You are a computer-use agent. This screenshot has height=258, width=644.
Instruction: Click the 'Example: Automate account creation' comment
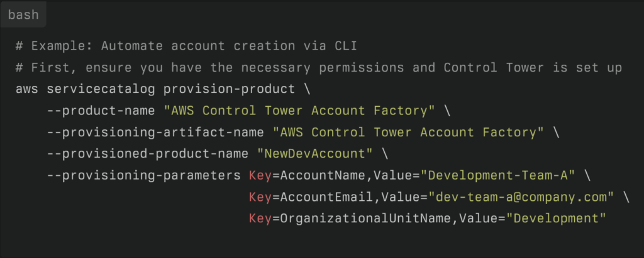point(186,46)
